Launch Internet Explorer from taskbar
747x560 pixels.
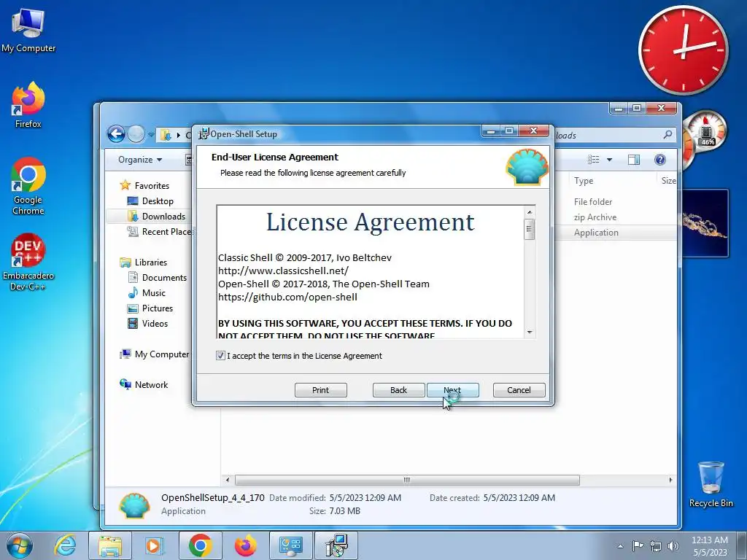point(65,545)
